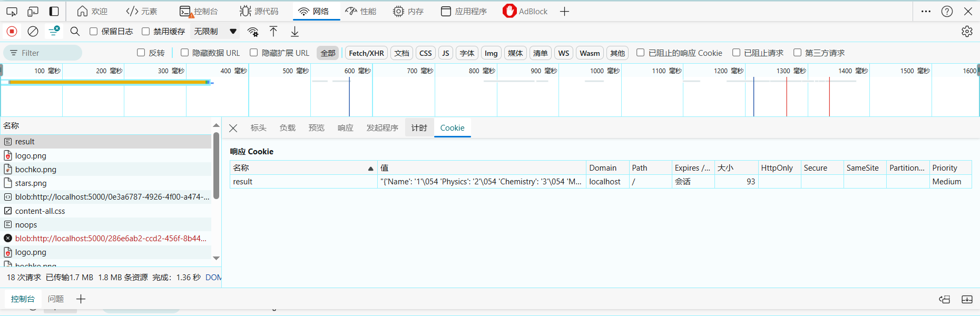Image resolution: width=980 pixels, height=316 pixels.
Task: Open the 标头 details tab
Action: (x=258, y=128)
